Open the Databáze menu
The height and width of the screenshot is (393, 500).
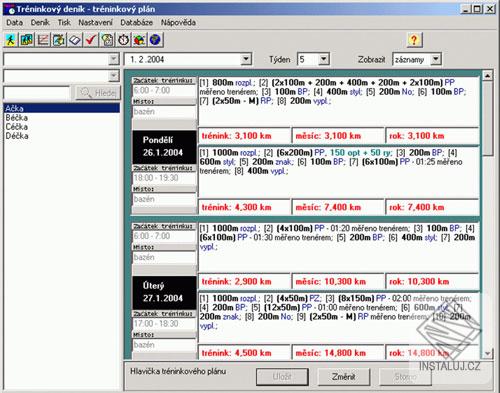(136, 23)
